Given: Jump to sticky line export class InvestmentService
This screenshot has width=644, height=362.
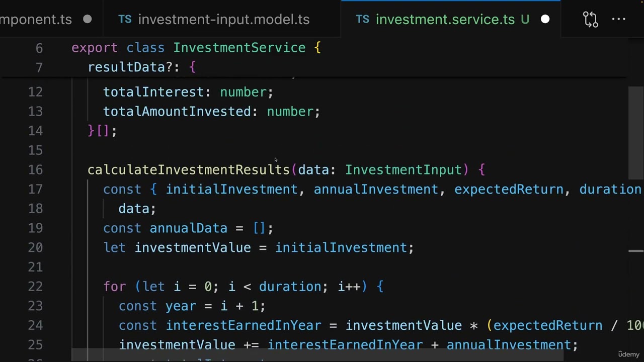Looking at the screenshot, I should 196,48.
